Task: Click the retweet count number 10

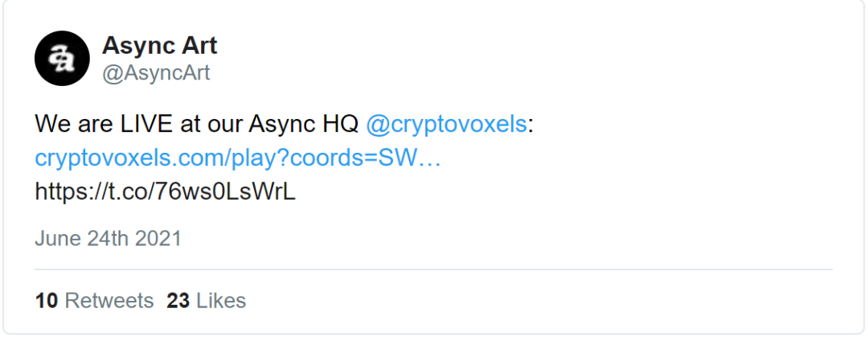Action: pos(47,301)
